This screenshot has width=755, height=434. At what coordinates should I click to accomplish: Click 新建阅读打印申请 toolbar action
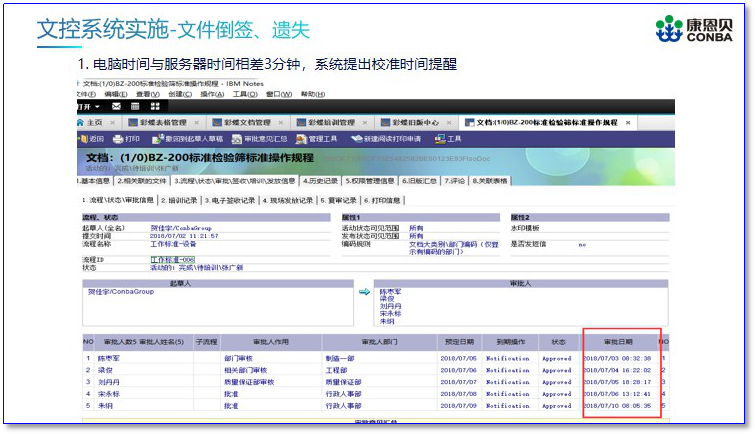390,139
